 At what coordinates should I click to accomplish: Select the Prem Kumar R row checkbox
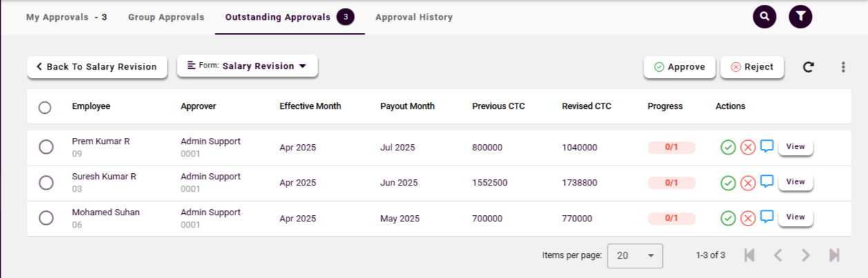46,147
